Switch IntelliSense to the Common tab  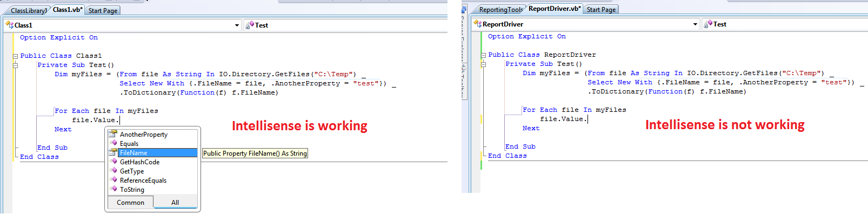coord(130,203)
